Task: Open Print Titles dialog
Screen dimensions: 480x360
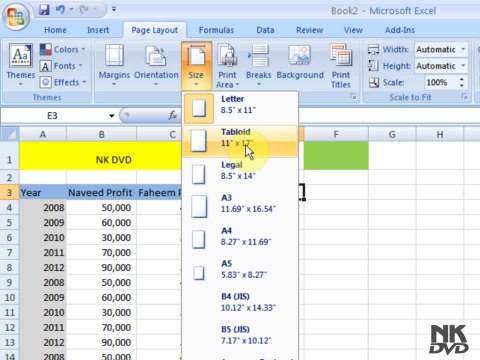Action: click(x=341, y=66)
